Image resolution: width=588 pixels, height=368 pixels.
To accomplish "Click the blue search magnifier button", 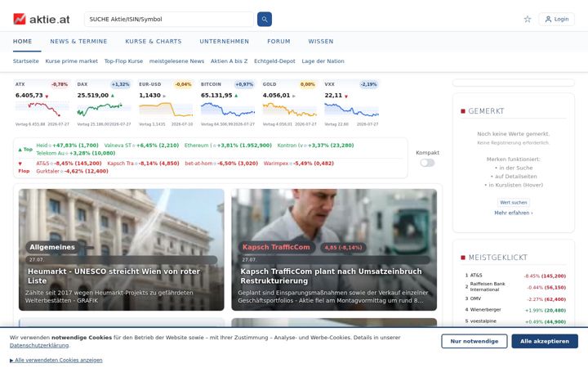I will tap(265, 19).
